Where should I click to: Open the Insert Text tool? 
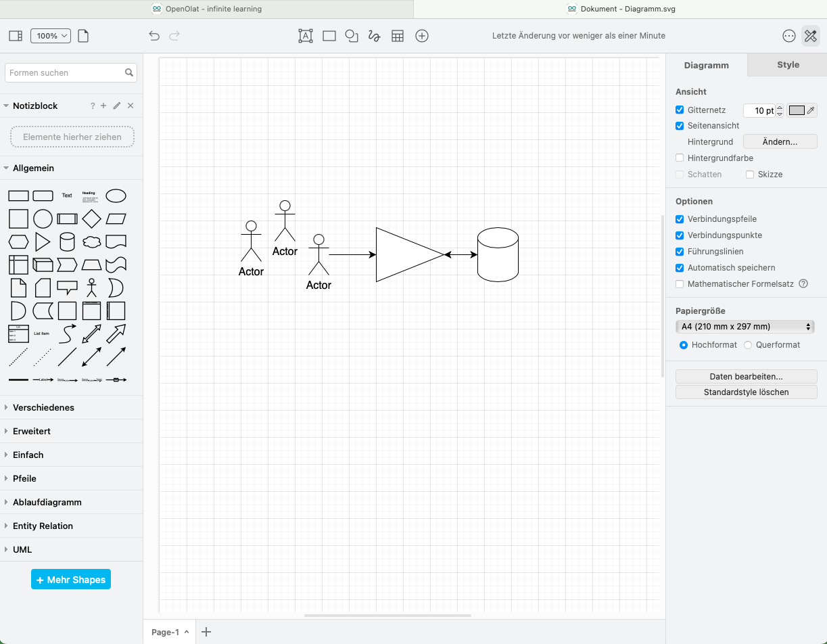[x=305, y=36]
